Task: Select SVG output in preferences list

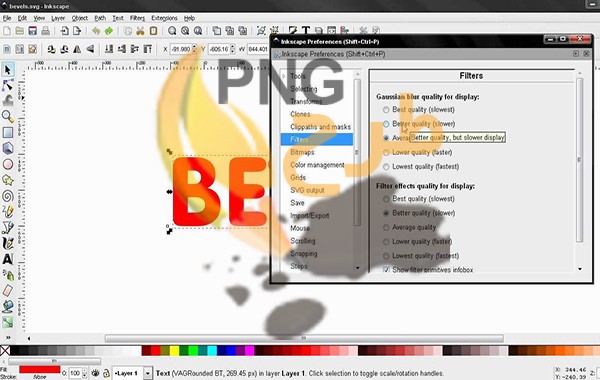Action: click(307, 190)
